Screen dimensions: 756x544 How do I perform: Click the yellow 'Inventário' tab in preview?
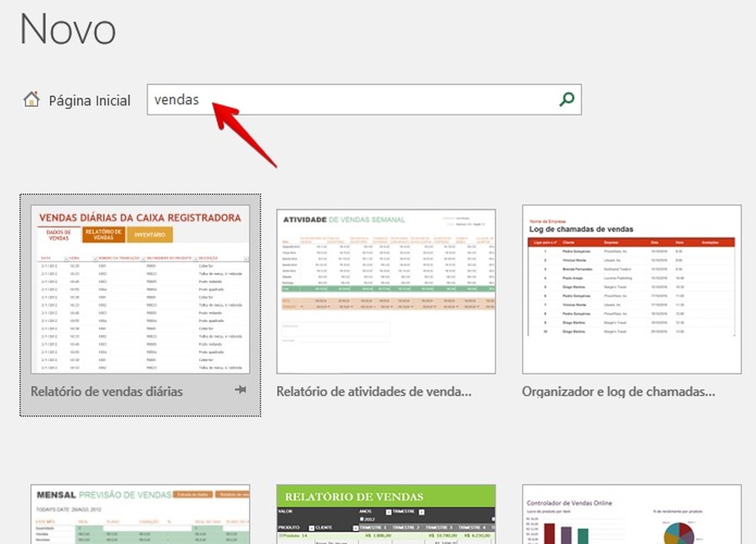click(x=150, y=235)
